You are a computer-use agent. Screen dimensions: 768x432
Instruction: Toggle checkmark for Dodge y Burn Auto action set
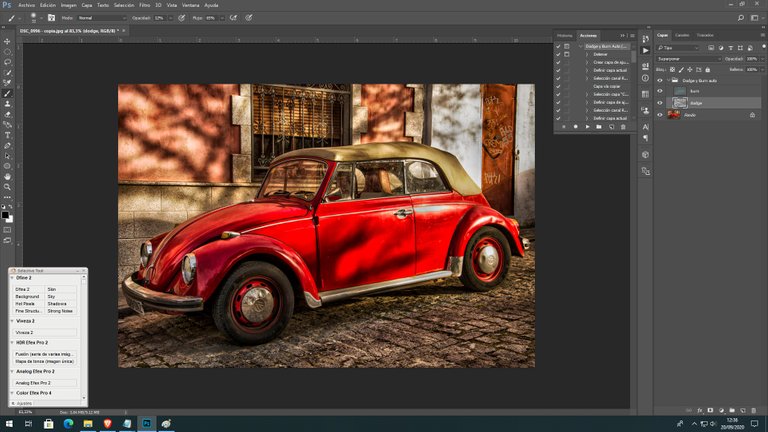point(558,47)
